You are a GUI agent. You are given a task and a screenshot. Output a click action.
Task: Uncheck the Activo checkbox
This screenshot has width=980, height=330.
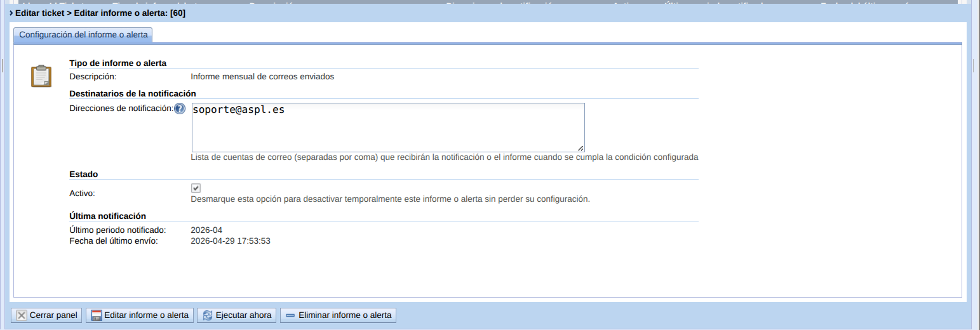pos(196,188)
